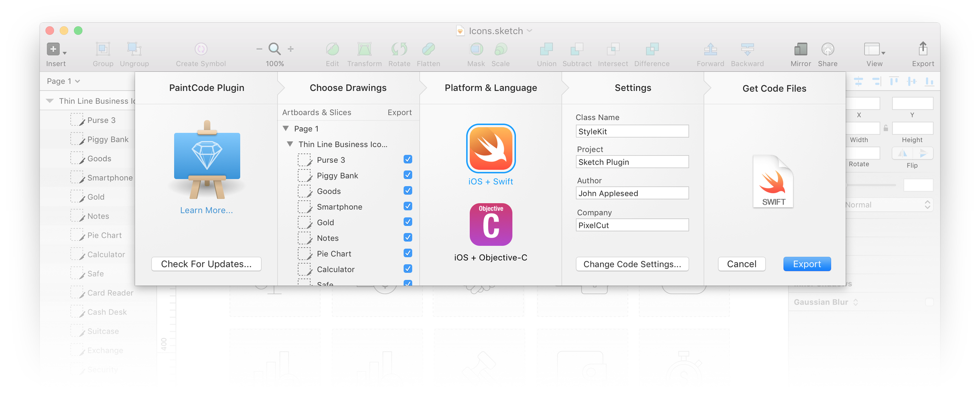Select the Edit tool icon
980x411 pixels.
coord(333,49)
